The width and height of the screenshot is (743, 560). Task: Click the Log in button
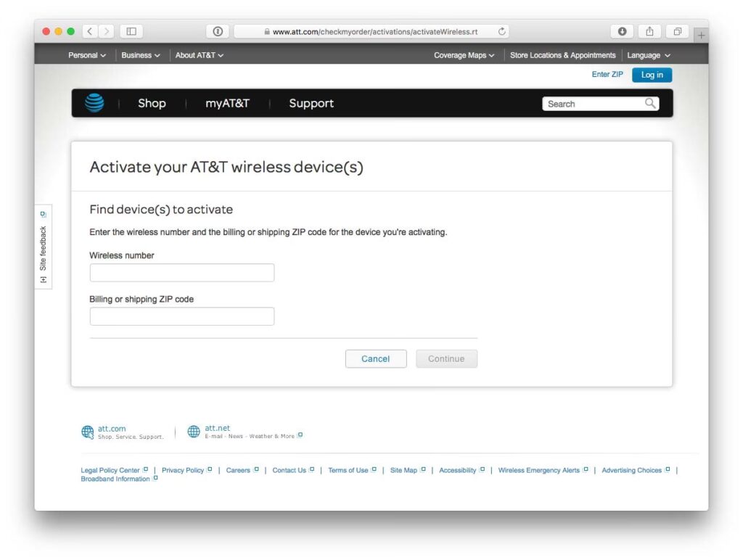coord(652,75)
